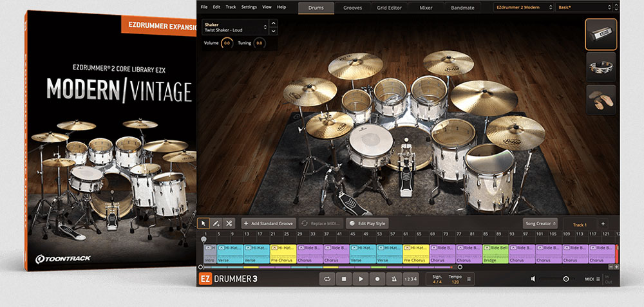Open the File menu
Viewport: 644px width, 307px height.
point(204,7)
